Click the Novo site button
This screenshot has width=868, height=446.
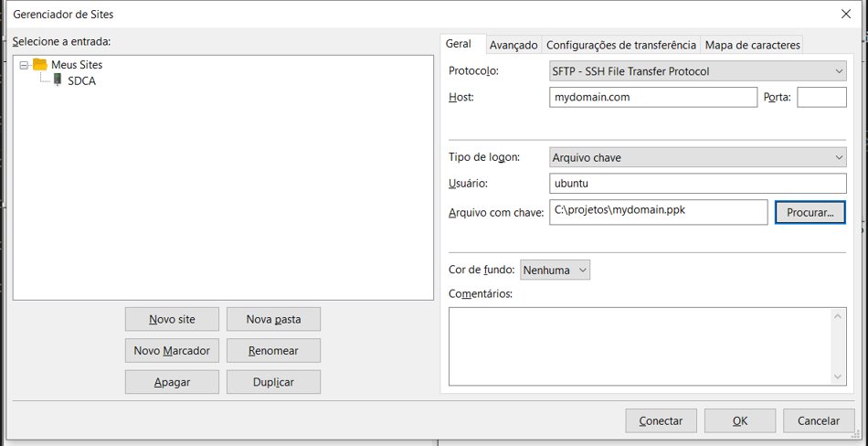coord(172,319)
